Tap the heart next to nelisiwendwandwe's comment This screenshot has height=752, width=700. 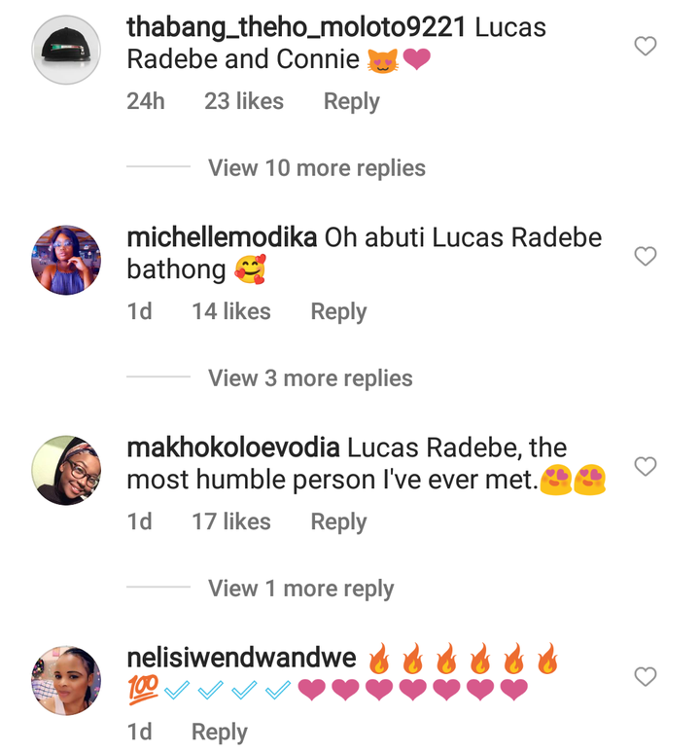click(x=645, y=676)
